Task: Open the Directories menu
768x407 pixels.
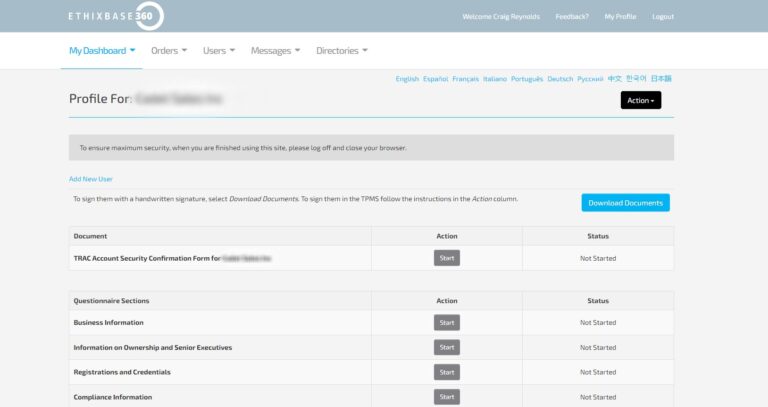Action: pos(342,51)
